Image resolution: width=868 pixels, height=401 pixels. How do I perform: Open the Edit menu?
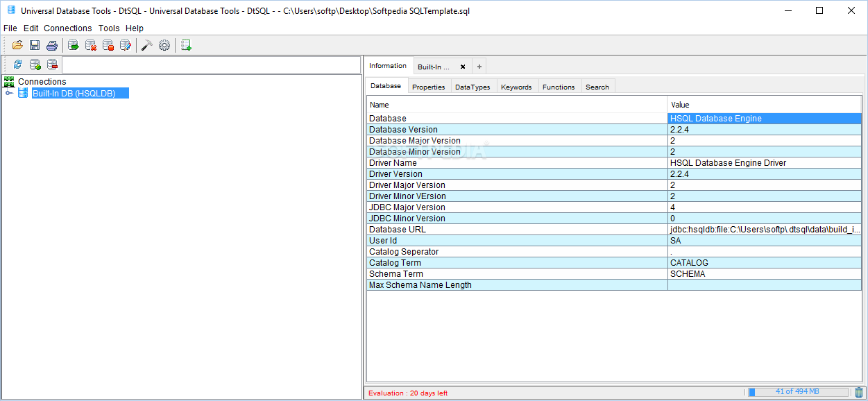click(31, 28)
